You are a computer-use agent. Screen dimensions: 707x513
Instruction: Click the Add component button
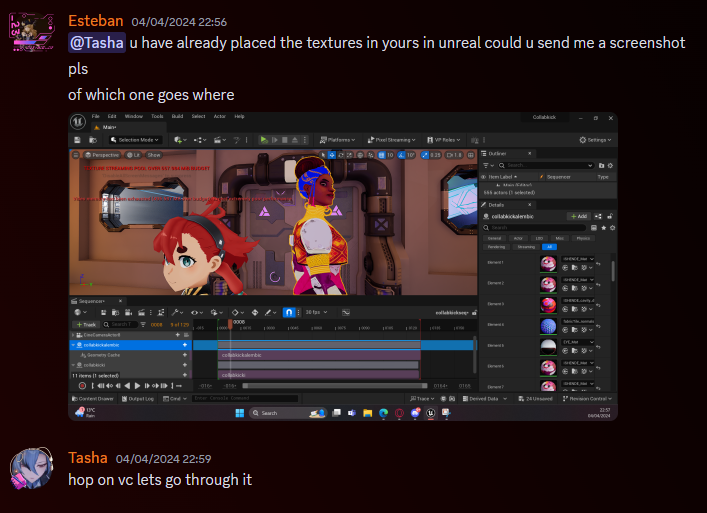(579, 216)
